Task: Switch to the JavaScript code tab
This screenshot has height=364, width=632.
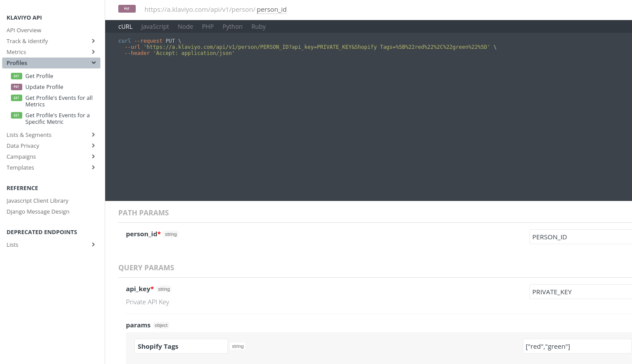Action: tap(155, 27)
